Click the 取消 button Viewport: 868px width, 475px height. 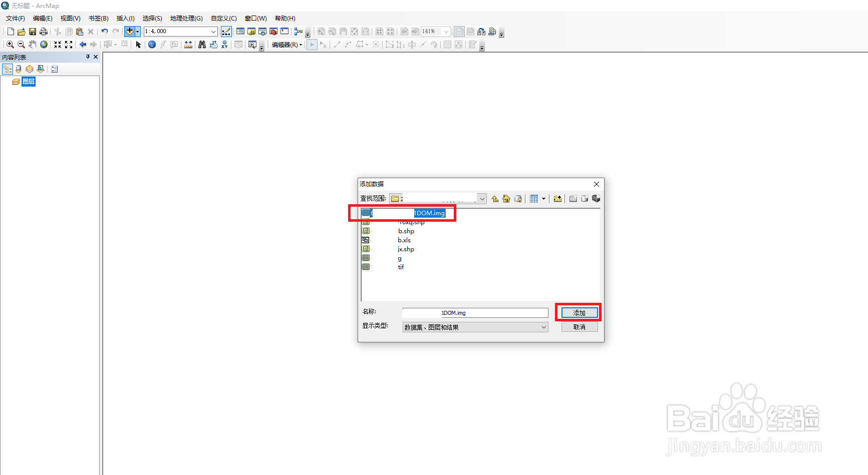click(579, 327)
